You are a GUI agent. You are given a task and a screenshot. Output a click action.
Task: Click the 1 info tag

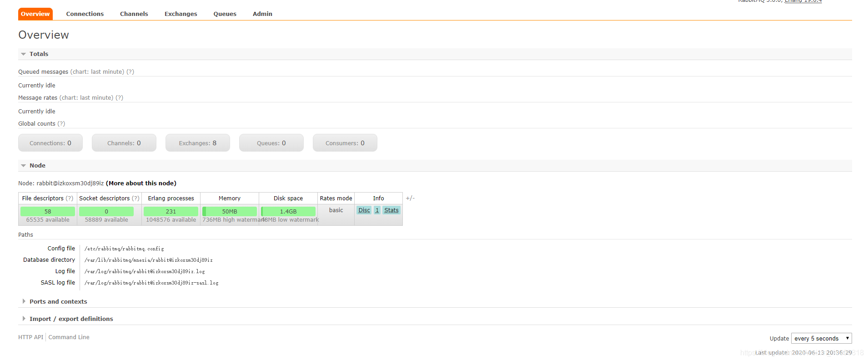(x=377, y=210)
